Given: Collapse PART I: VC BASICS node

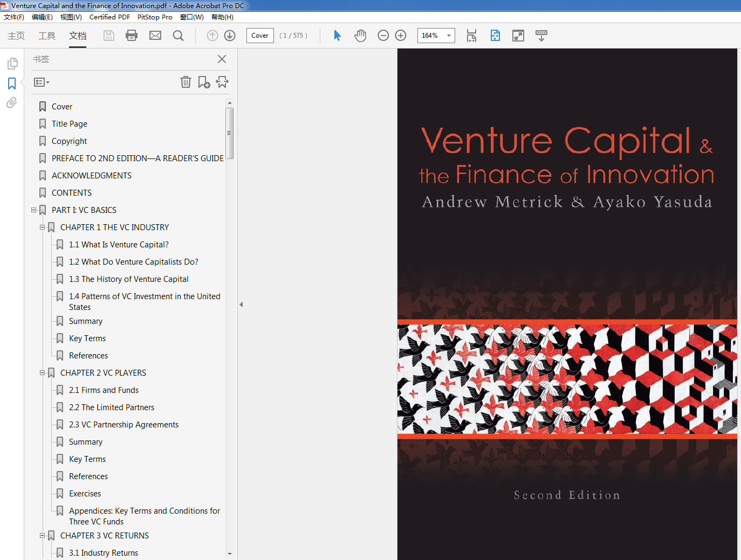Looking at the screenshot, I should coord(34,210).
